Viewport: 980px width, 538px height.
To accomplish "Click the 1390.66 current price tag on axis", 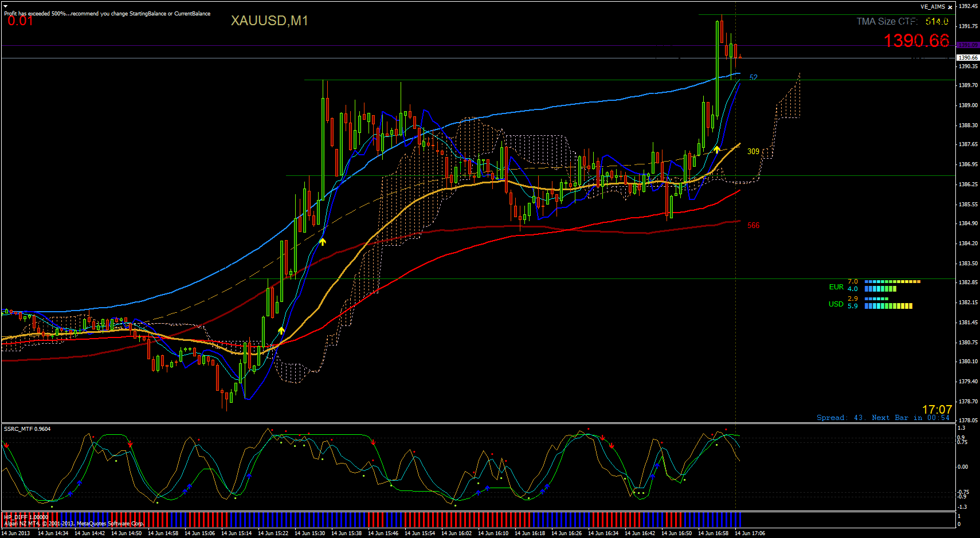I will point(968,58).
